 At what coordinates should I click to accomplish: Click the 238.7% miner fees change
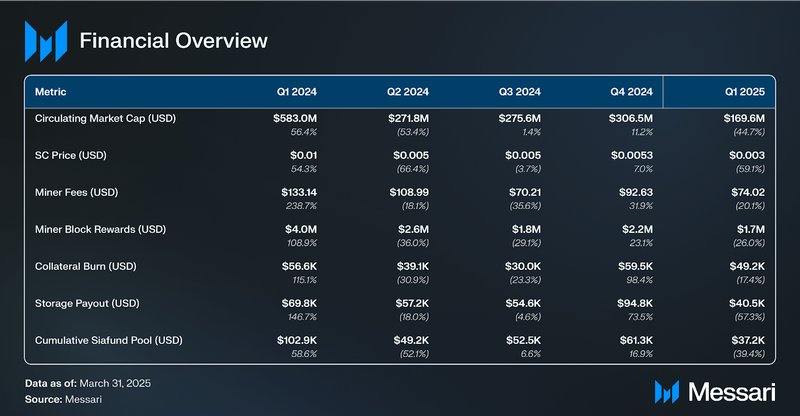pos(301,206)
